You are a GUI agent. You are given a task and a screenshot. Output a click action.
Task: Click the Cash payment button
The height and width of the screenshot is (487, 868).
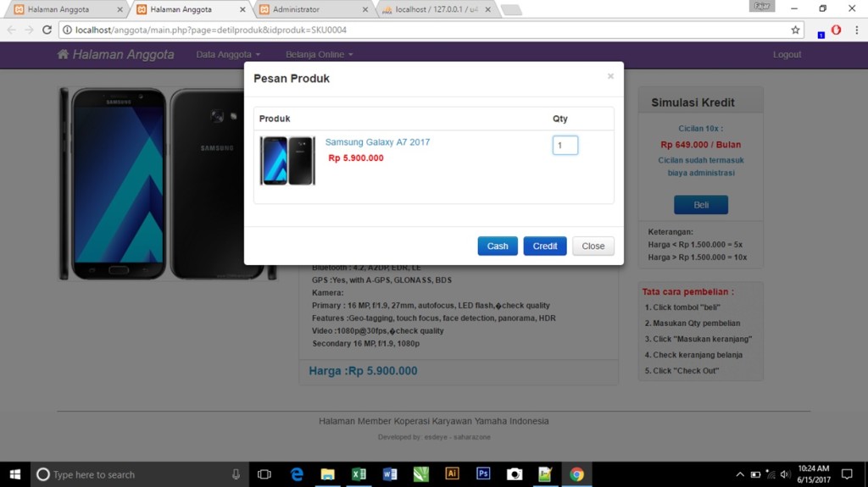(497, 246)
